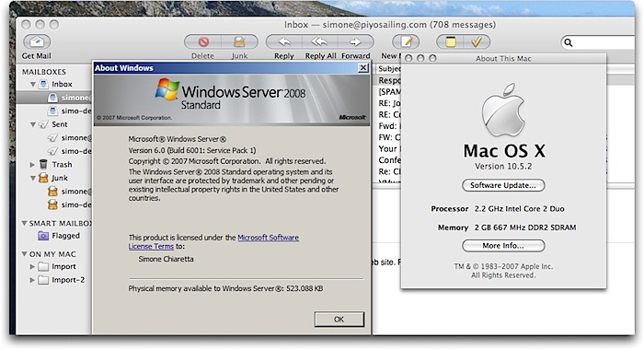644x350 pixels.
Task: Click the Get Mail toolbar icon
Action: click(37, 42)
